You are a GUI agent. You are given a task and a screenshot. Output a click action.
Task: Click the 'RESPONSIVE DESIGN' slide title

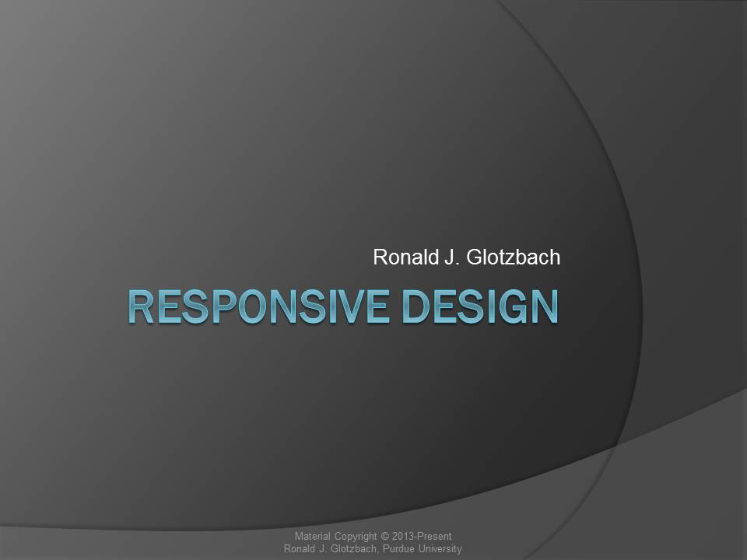click(343, 306)
